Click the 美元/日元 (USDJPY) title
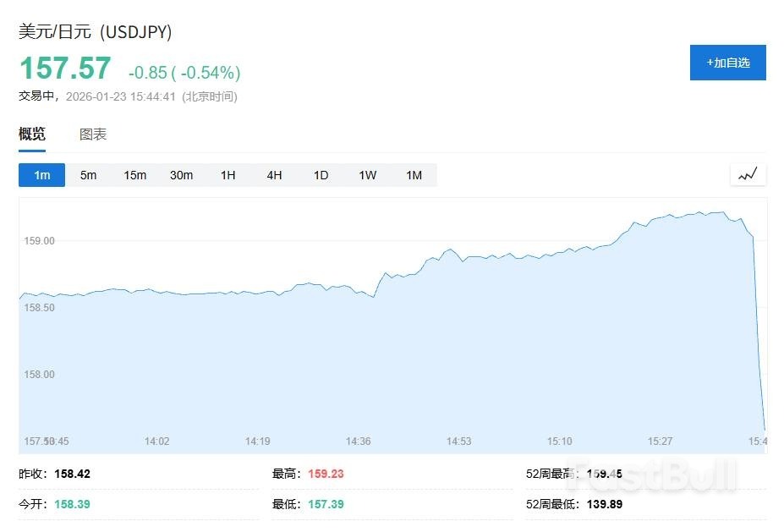 tap(96, 32)
